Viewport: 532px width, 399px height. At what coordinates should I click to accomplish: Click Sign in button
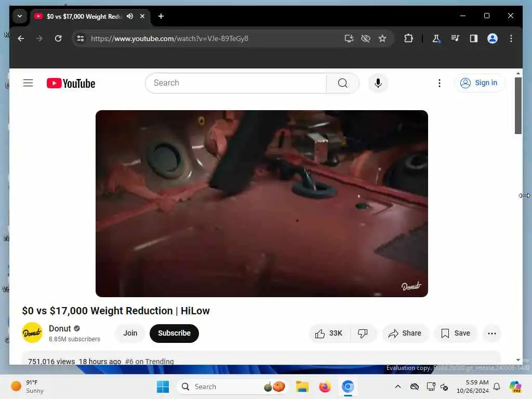[x=478, y=83]
